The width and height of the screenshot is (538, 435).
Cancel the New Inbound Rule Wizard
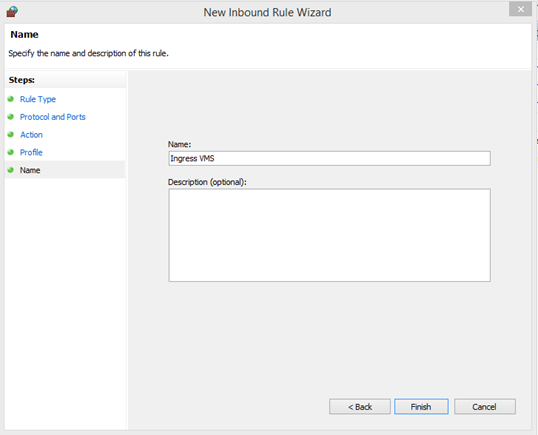(x=484, y=407)
